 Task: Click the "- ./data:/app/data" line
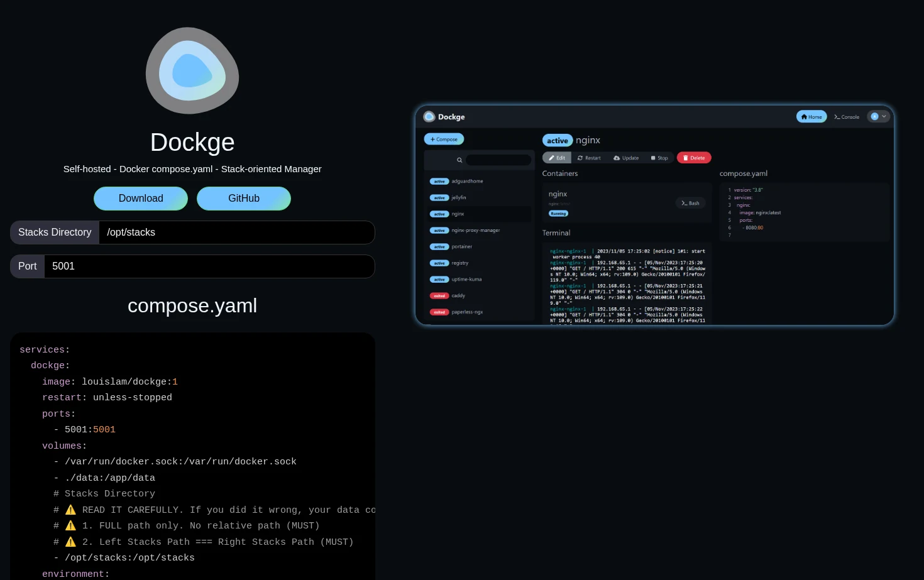104,478
